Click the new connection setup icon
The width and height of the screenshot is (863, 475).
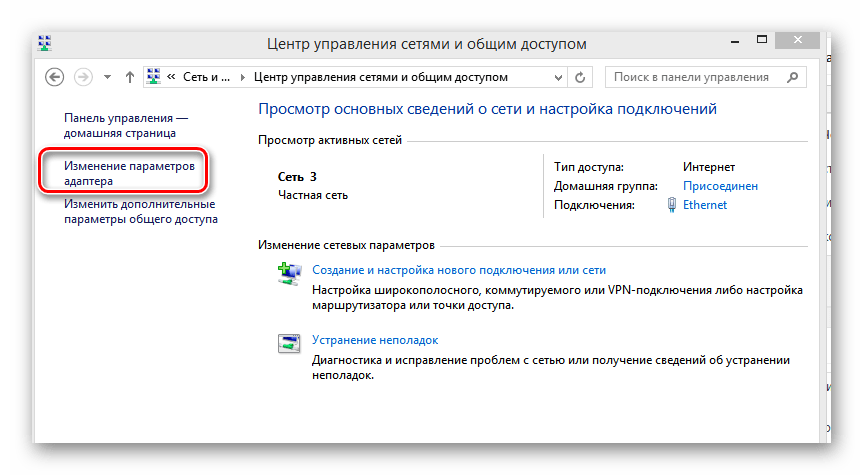pyautogui.click(x=288, y=274)
